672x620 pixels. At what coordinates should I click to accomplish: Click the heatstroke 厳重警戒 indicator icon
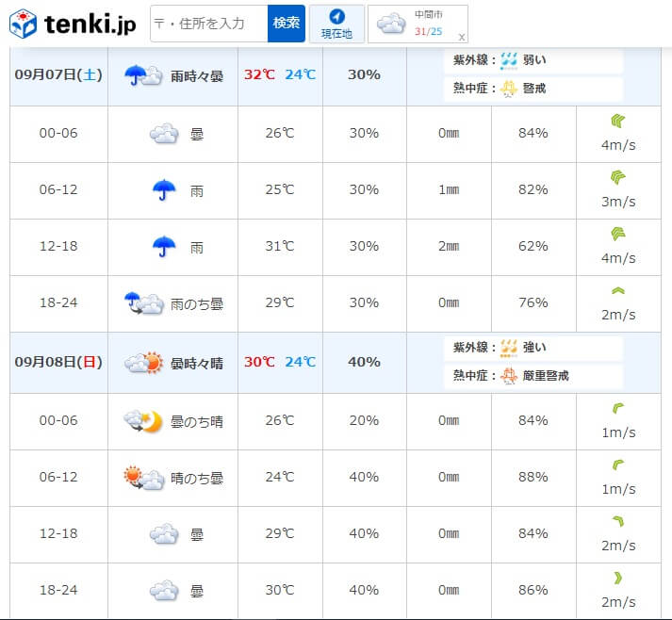[509, 376]
